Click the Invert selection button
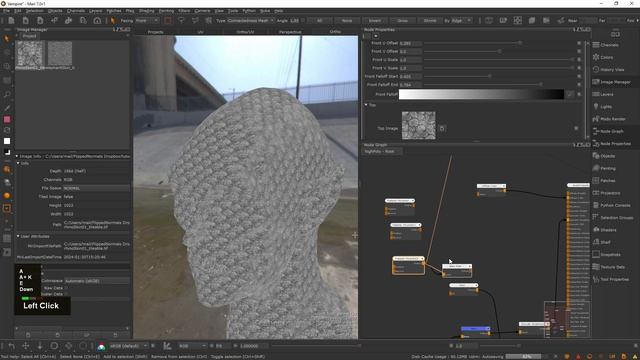640x360 pixels. [x=375, y=20]
